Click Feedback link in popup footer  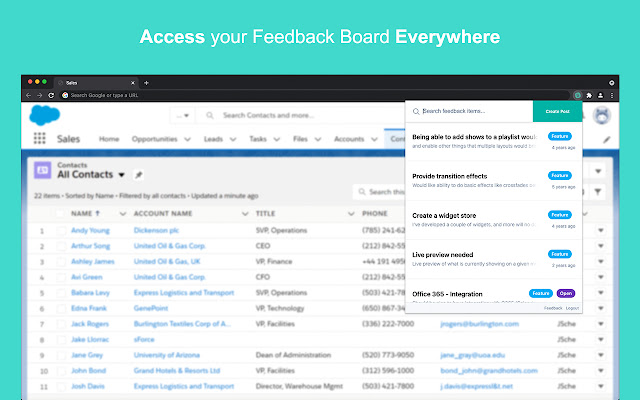553,308
